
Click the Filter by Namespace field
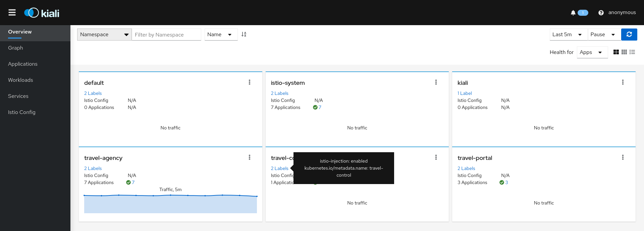click(x=166, y=34)
